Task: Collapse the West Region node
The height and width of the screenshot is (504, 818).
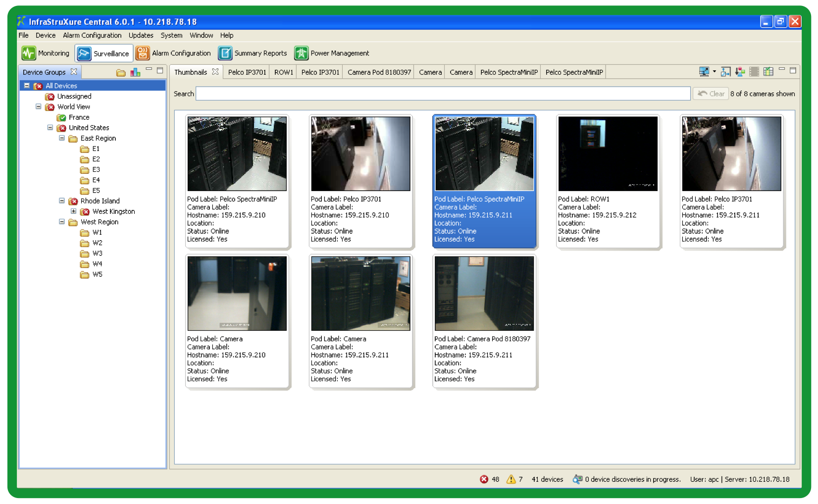Action: tap(62, 222)
